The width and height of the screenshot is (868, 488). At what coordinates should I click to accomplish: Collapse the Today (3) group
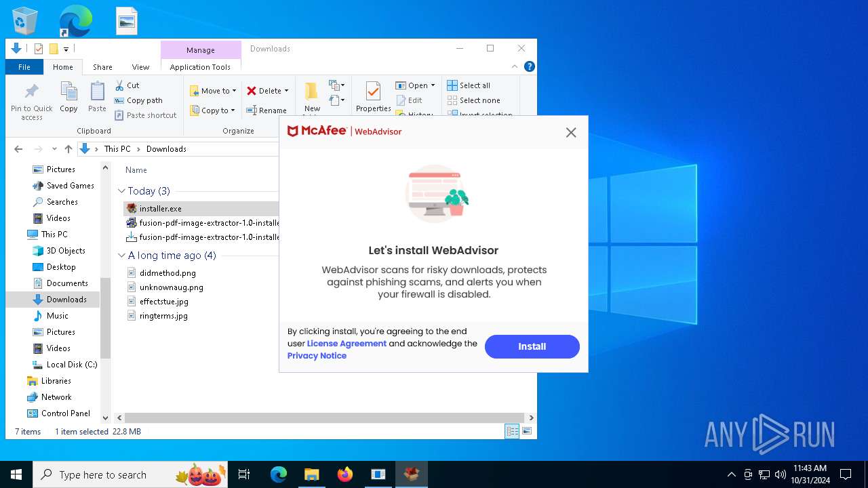[x=121, y=191]
